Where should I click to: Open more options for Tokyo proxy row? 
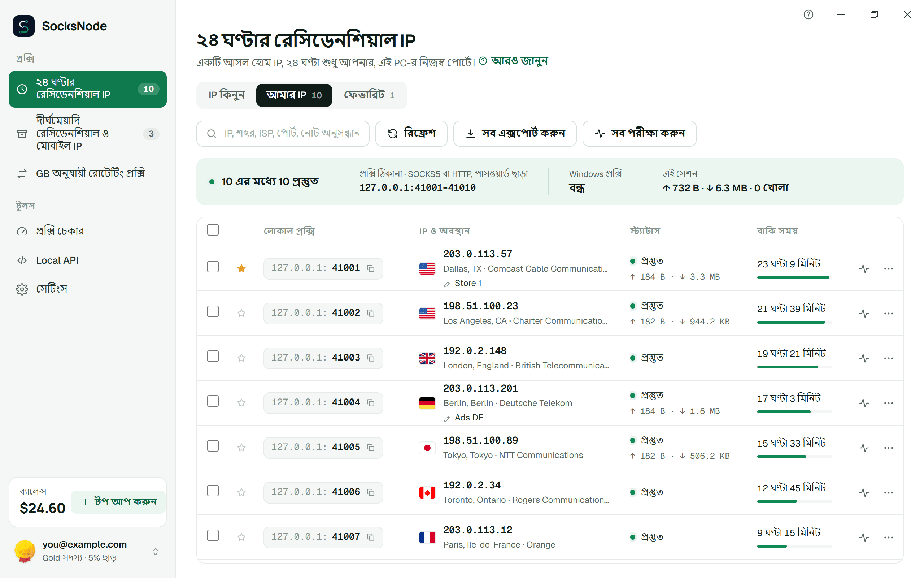[888, 447]
